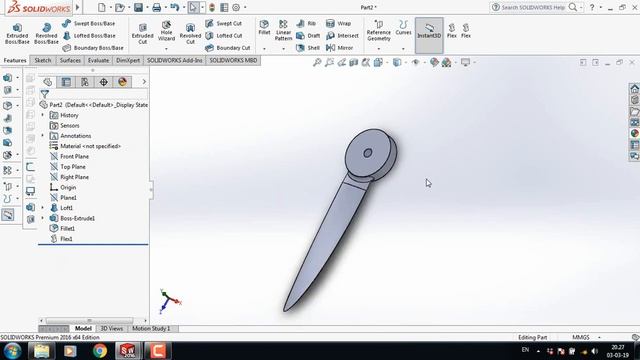
Task: Open the Hole Wizard
Action: point(166,31)
